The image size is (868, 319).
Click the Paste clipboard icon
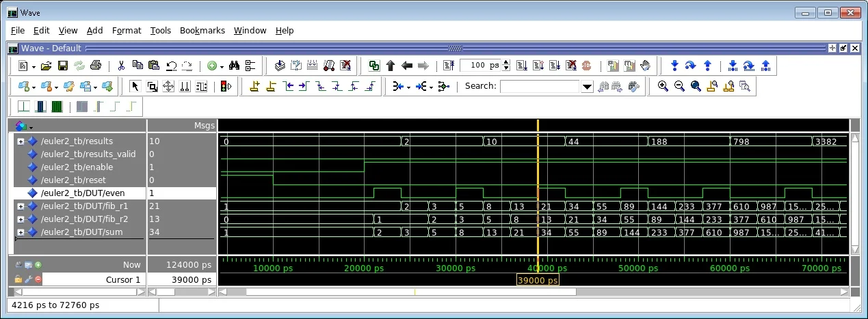pyautogui.click(x=154, y=66)
